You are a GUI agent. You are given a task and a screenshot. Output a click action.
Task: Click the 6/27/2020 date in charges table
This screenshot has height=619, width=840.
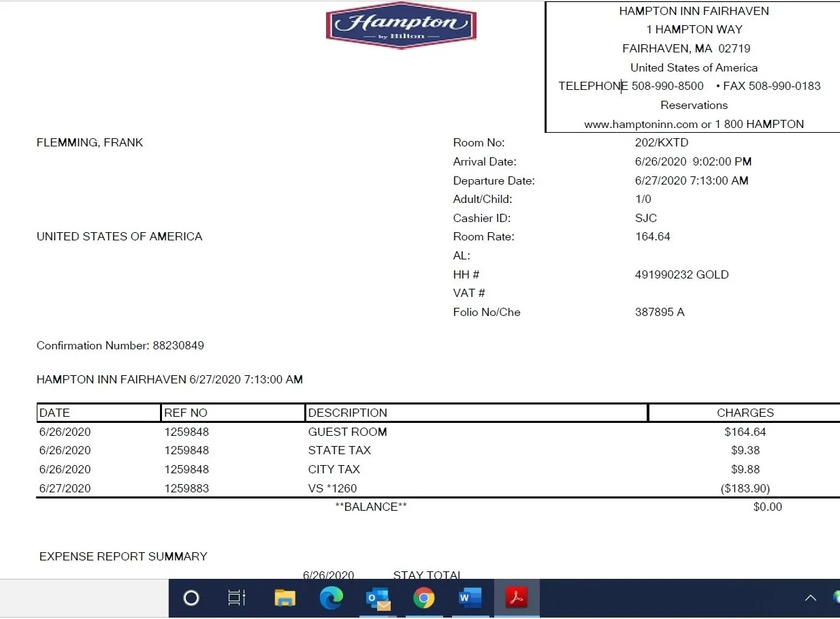click(x=65, y=488)
